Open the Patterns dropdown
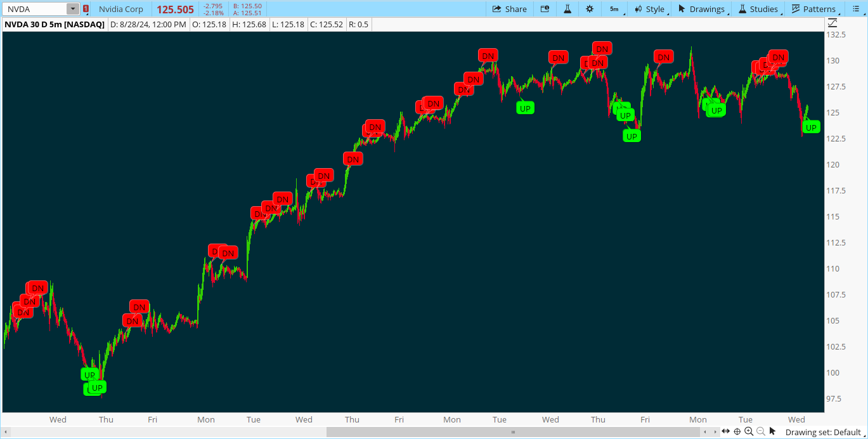The height and width of the screenshot is (439, 868). pos(814,9)
